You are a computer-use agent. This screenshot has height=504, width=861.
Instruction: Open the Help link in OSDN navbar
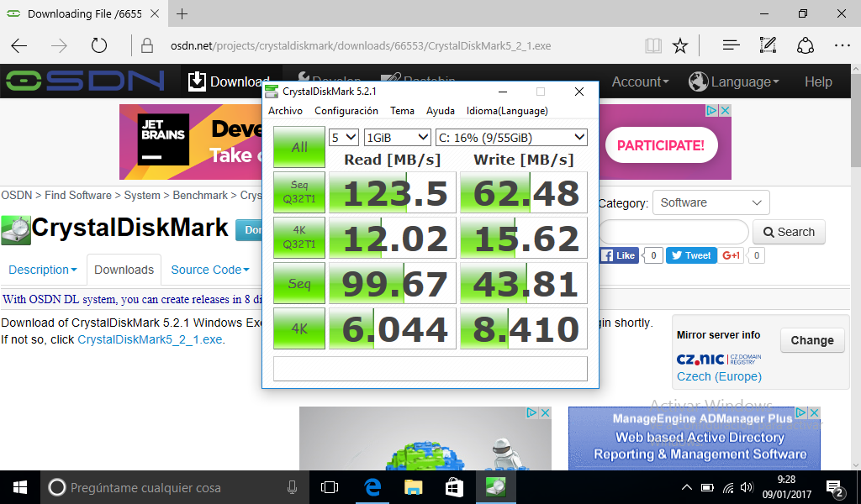pos(818,81)
